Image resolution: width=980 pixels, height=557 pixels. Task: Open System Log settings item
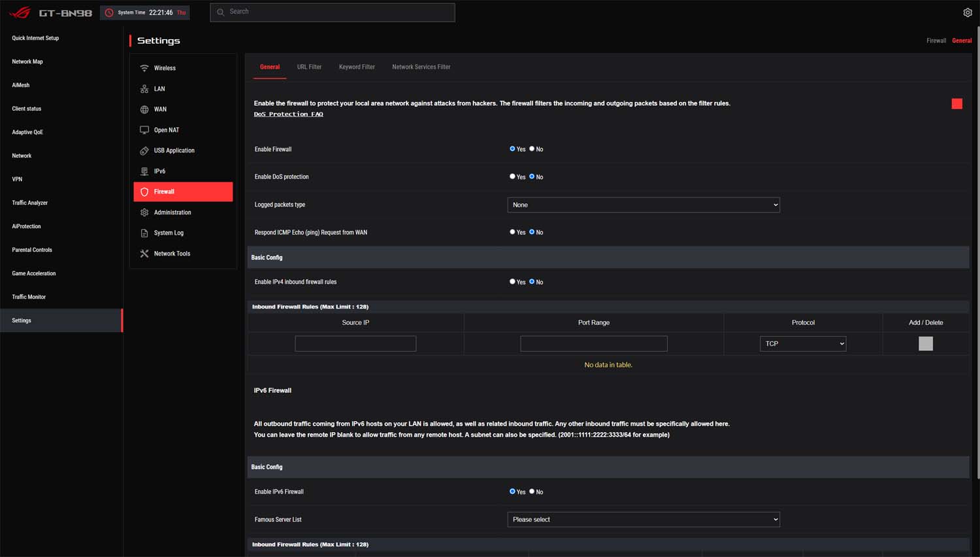183,233
